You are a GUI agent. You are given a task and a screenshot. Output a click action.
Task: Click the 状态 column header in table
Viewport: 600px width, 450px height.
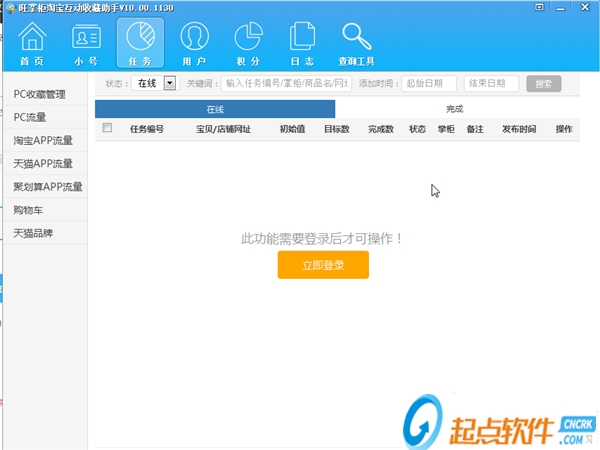click(x=417, y=129)
